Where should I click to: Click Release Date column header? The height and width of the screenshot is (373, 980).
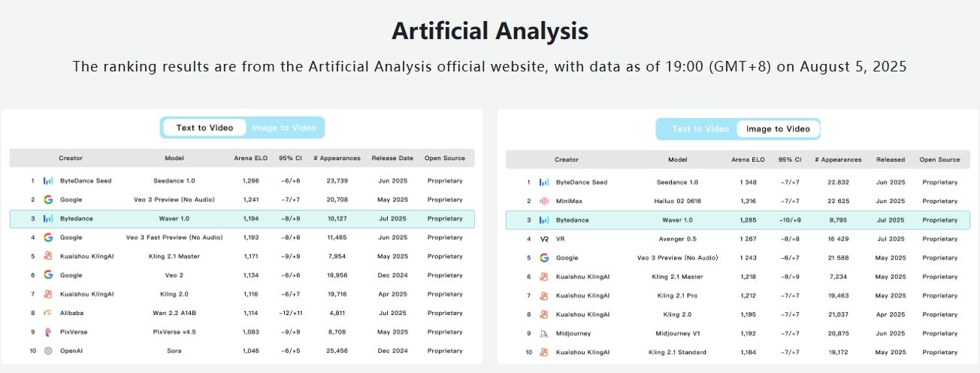point(392,159)
